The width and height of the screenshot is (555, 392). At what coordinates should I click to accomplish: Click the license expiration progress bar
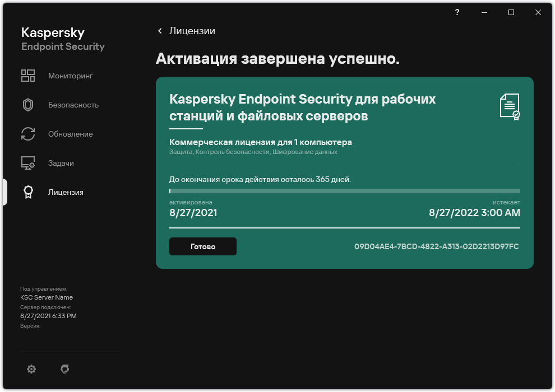click(344, 192)
